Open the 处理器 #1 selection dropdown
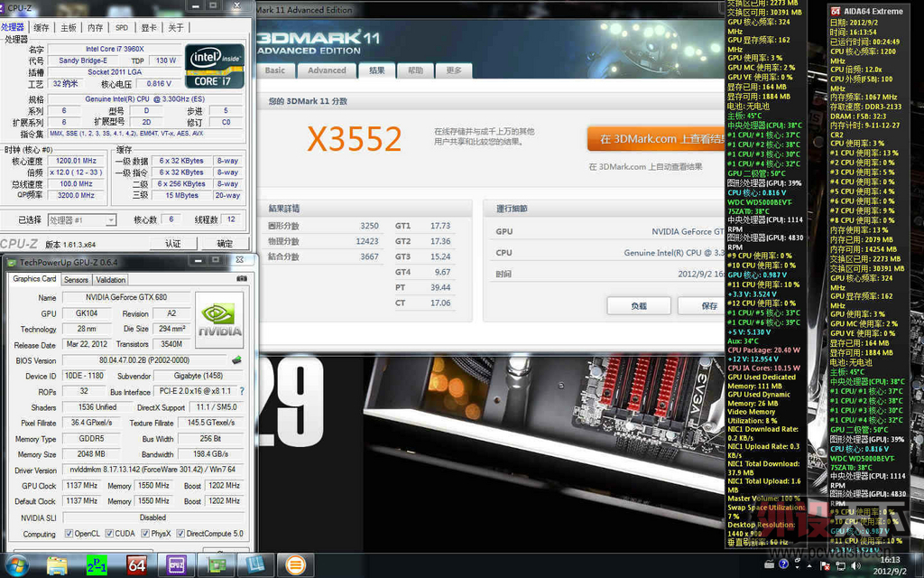This screenshot has height=578, width=924. 82,220
